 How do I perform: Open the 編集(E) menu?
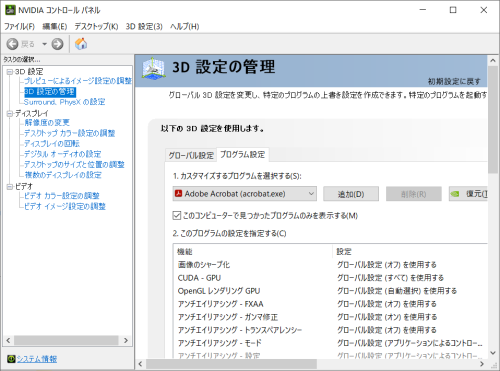55,26
